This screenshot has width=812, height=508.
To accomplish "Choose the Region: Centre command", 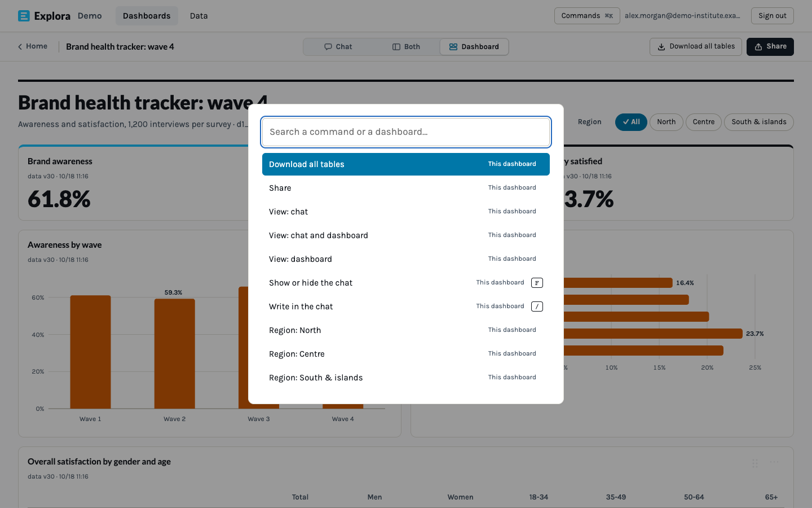I will [406, 354].
